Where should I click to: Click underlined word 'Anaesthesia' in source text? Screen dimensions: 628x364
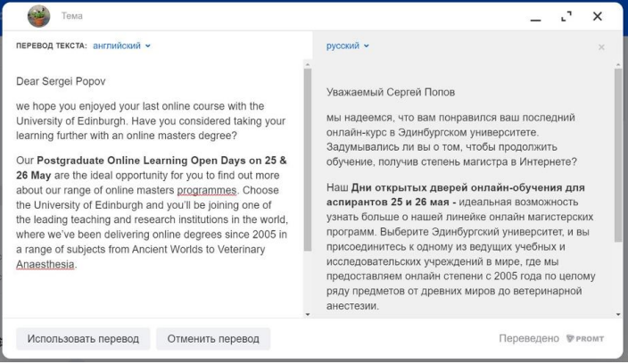45,264
